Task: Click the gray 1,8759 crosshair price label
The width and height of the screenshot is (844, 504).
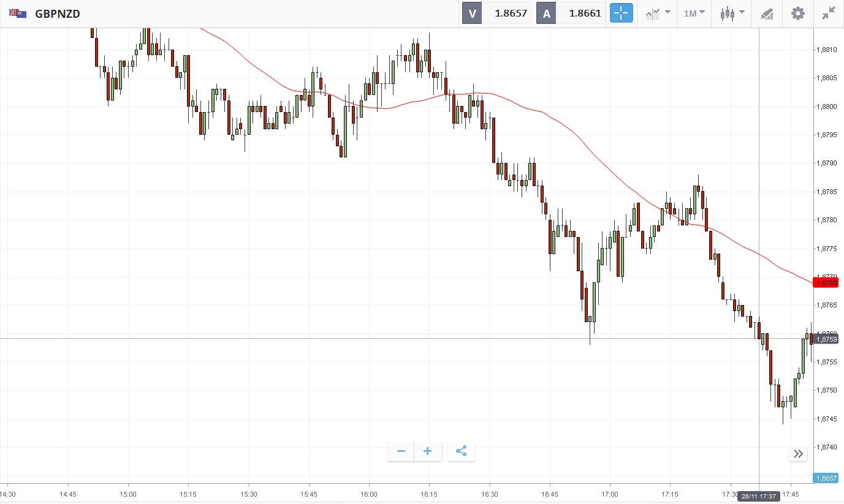Action: pos(828,339)
